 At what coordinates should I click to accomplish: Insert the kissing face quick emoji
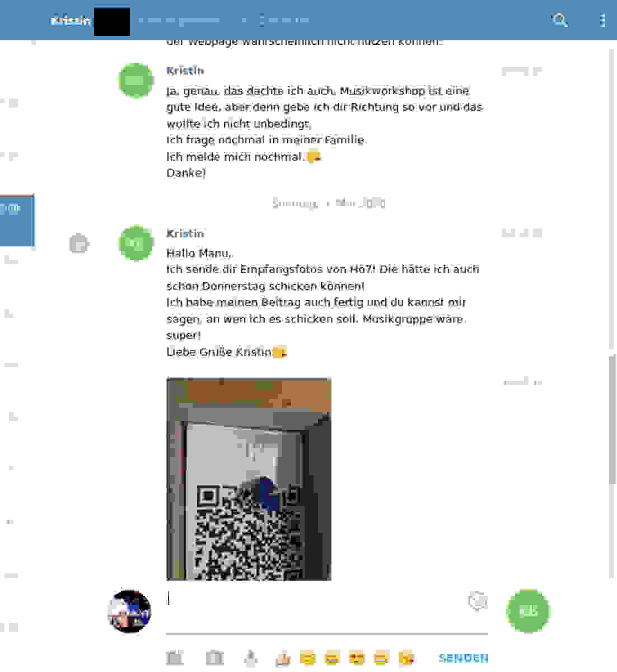(406, 658)
